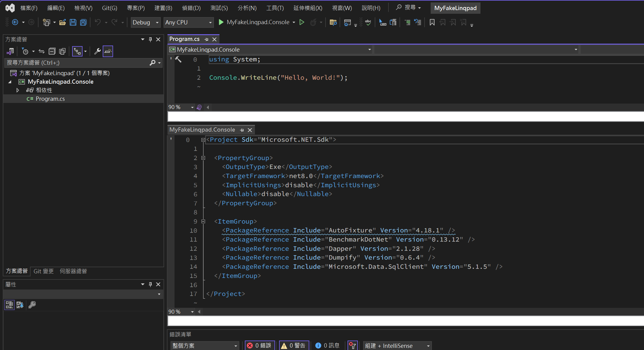
Task: Click the Open File folder icon
Action: [63, 22]
